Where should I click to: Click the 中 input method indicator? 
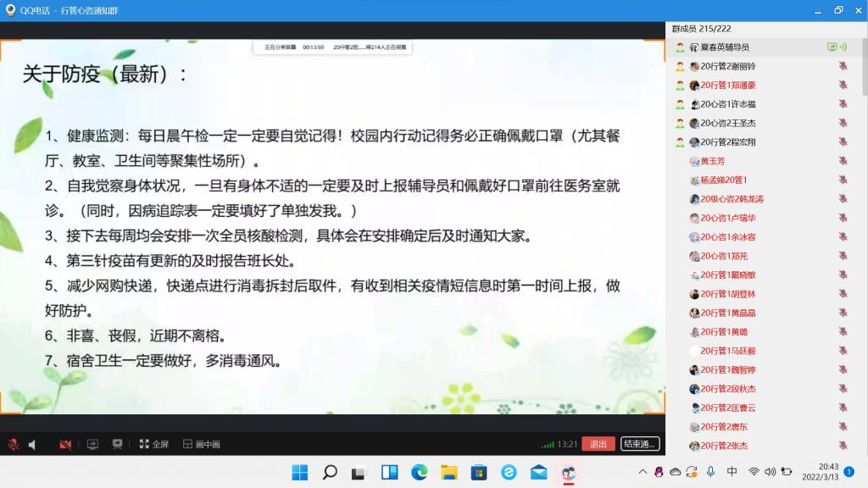pyautogui.click(x=732, y=472)
